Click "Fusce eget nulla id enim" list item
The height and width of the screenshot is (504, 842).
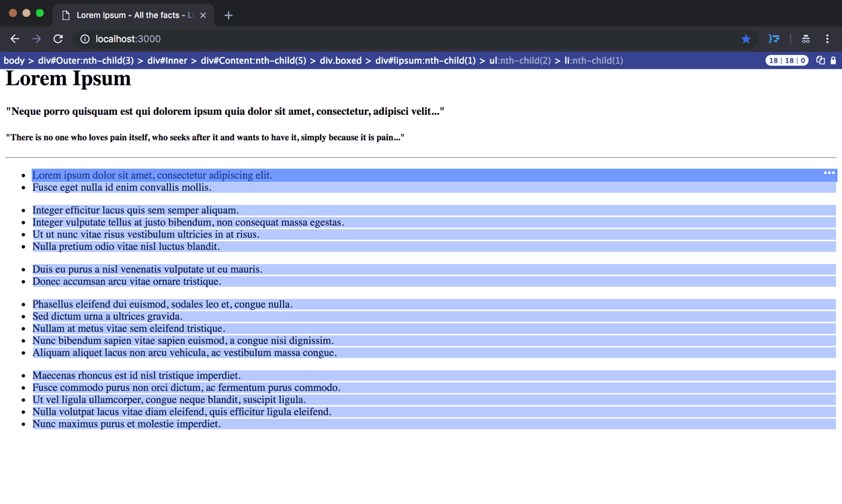coord(434,187)
